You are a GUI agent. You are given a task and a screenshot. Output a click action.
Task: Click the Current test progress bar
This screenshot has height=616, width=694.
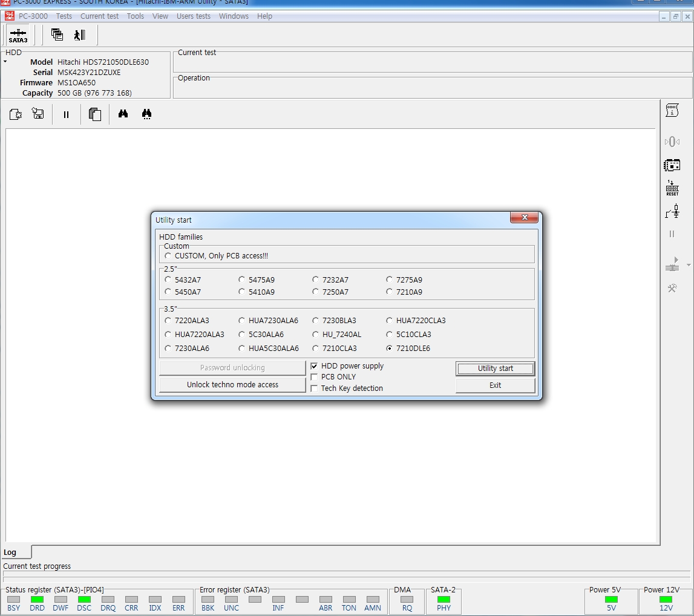(x=347, y=575)
